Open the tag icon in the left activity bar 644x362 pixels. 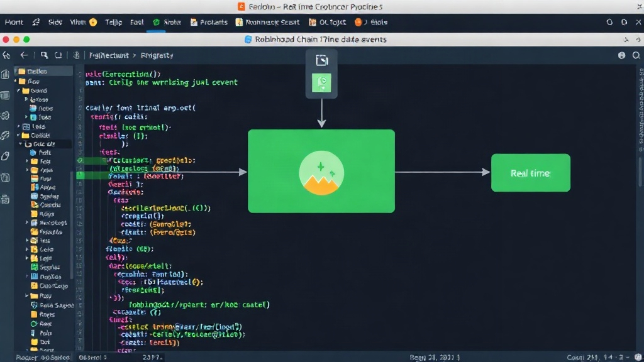5,156
